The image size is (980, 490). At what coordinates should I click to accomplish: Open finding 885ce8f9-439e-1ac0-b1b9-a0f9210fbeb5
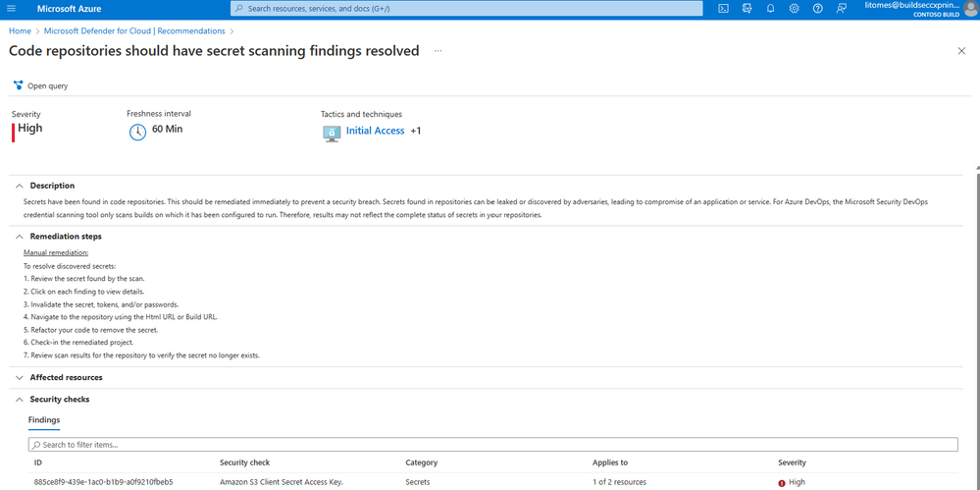click(x=103, y=482)
